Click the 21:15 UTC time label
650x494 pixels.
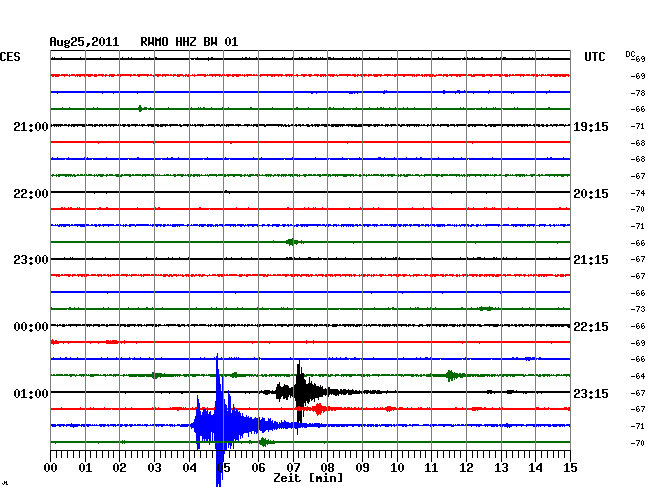tap(591, 260)
